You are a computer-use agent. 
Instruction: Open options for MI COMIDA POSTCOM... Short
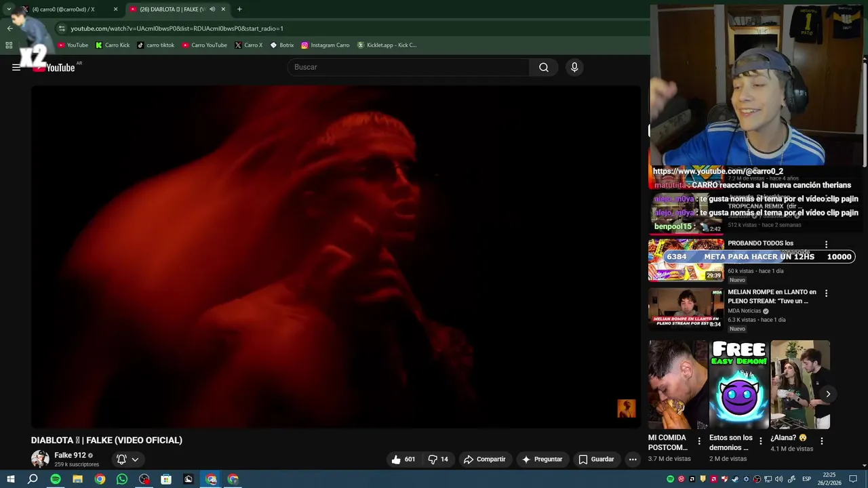point(699,441)
